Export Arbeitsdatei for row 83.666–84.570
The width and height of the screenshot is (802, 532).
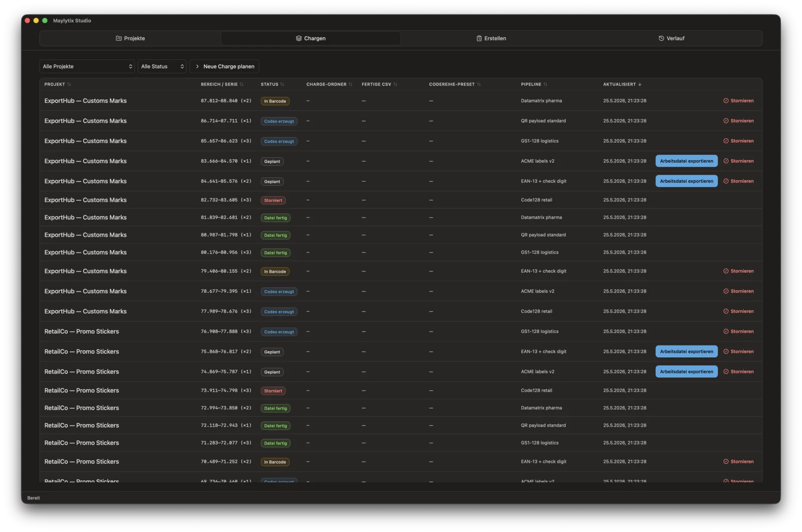click(686, 161)
